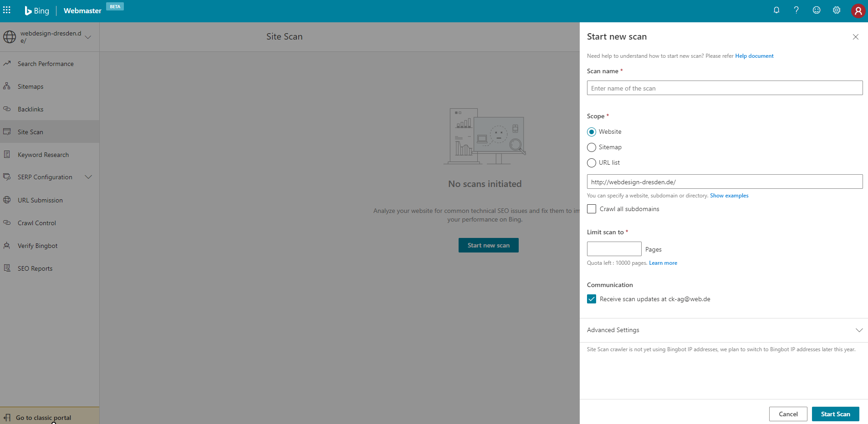The height and width of the screenshot is (424, 868).
Task: Open the Help document link
Action: (754, 56)
